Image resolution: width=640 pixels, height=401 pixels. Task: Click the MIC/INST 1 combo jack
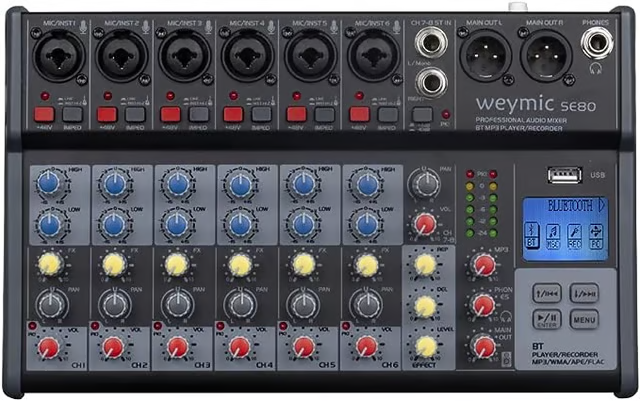point(59,56)
